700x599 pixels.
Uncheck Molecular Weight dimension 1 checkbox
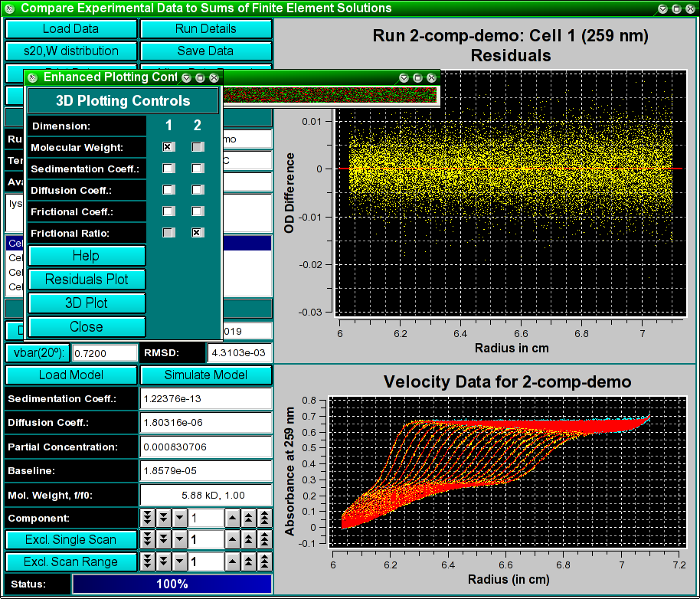pos(168,147)
